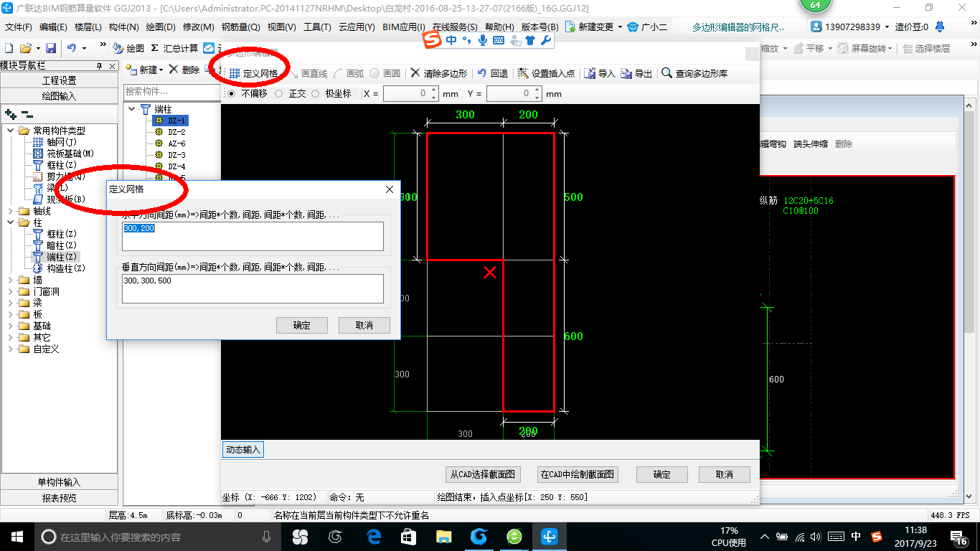Click vertical spacing input field 300,300,500

[253, 288]
